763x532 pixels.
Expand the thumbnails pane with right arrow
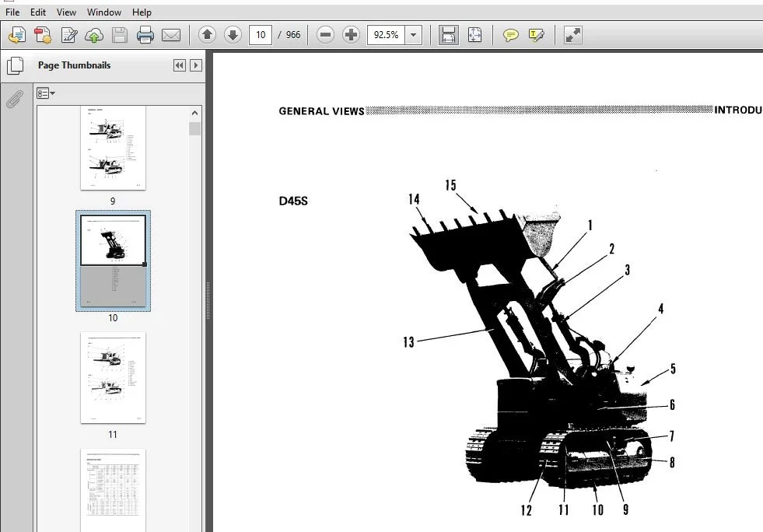tap(196, 65)
